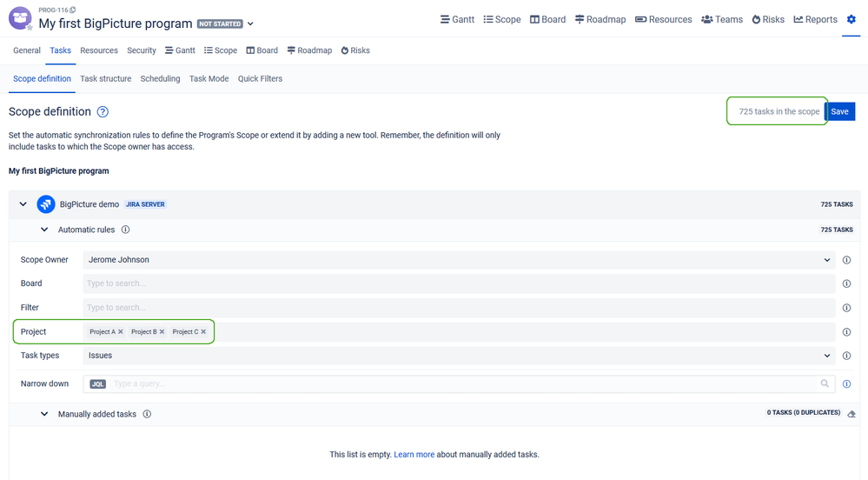Open Reports from the top navigation
This screenshot has width=868, height=480.
[815, 19]
